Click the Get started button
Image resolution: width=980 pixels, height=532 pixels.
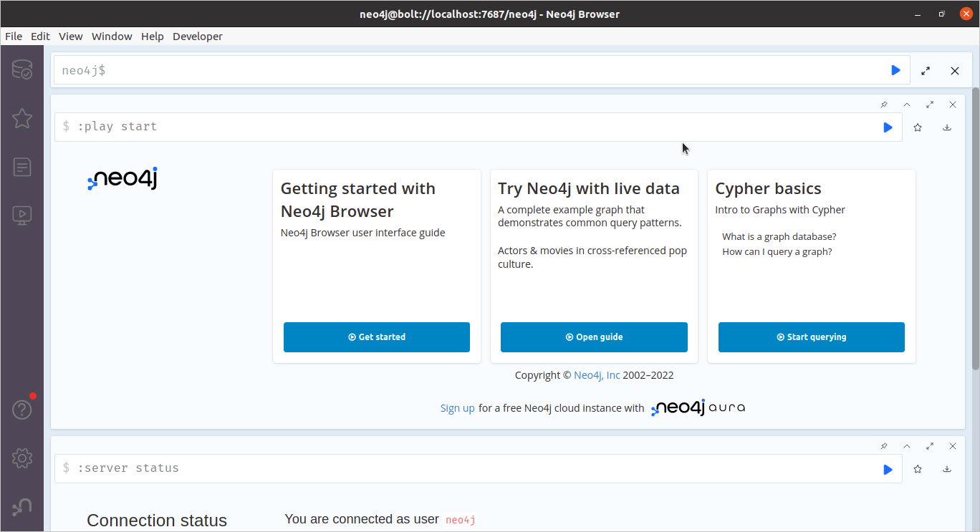tap(377, 337)
